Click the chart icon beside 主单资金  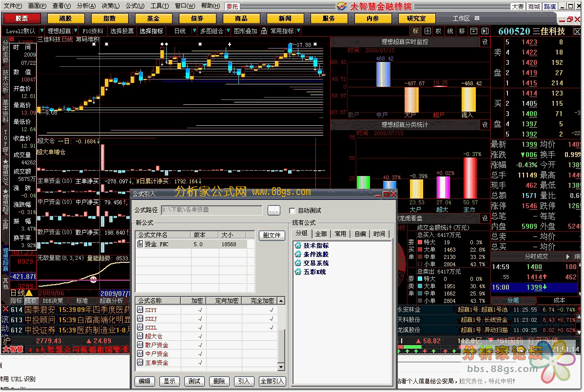pos(140,362)
